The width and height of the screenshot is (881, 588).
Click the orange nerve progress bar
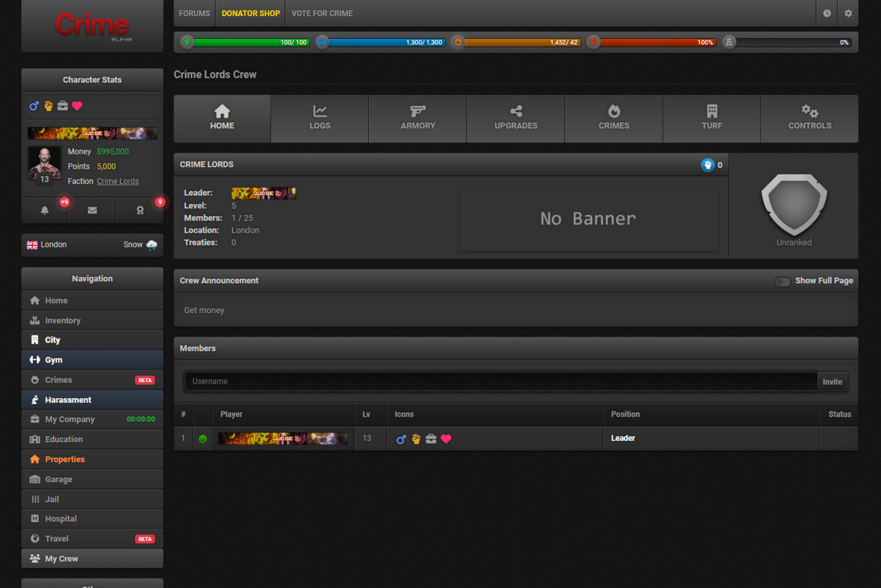click(x=522, y=42)
